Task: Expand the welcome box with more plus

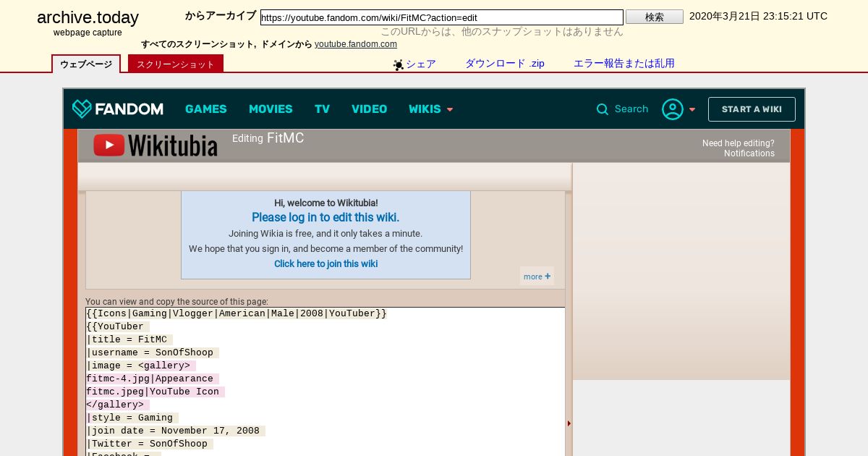Action: (537, 276)
